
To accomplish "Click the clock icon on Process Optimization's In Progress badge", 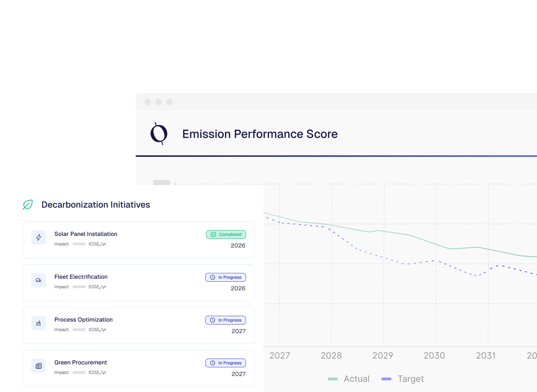I will point(212,320).
